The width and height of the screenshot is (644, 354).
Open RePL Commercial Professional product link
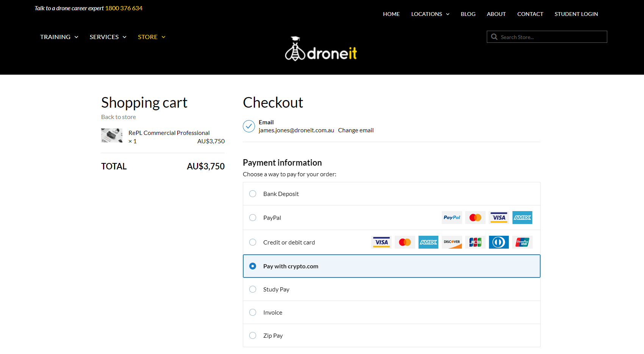coord(169,133)
